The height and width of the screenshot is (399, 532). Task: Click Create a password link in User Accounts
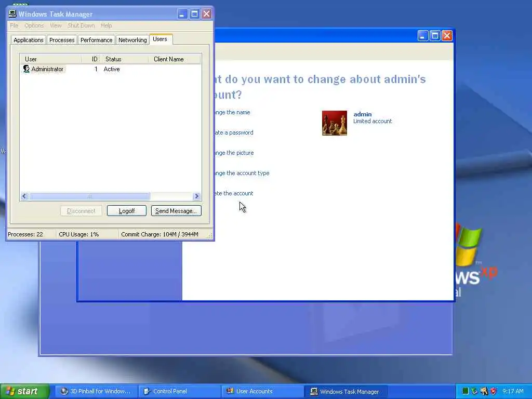pyautogui.click(x=234, y=132)
